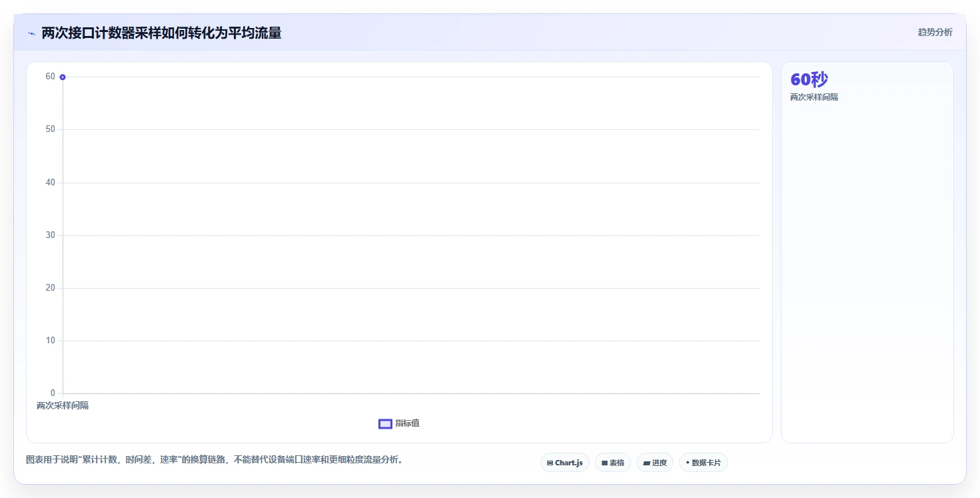Screen dimensions: 980x498
Task: Click the y-axis tick label 30
Action: pos(50,235)
